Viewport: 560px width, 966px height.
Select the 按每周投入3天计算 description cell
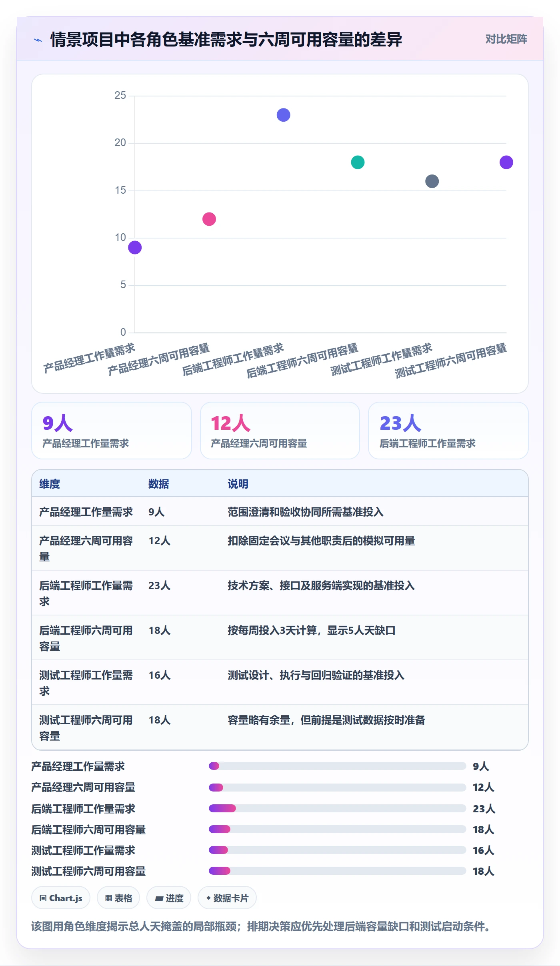click(x=312, y=630)
